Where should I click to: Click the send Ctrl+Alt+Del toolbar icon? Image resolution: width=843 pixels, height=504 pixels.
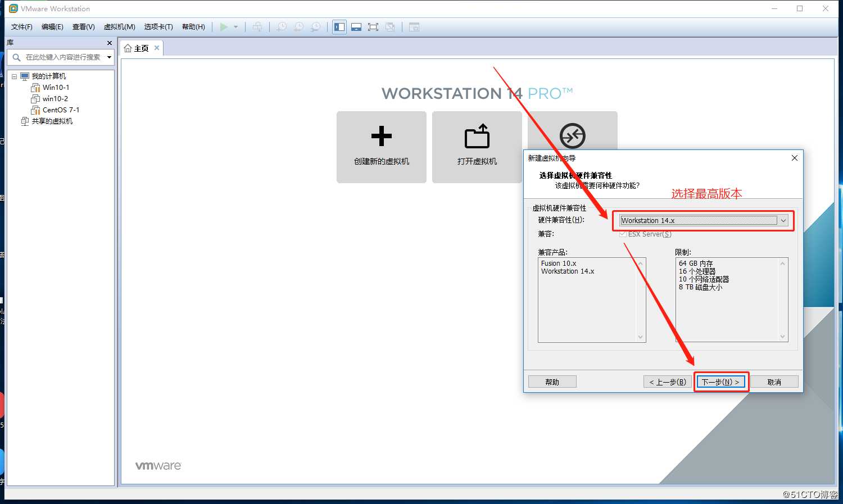257,27
